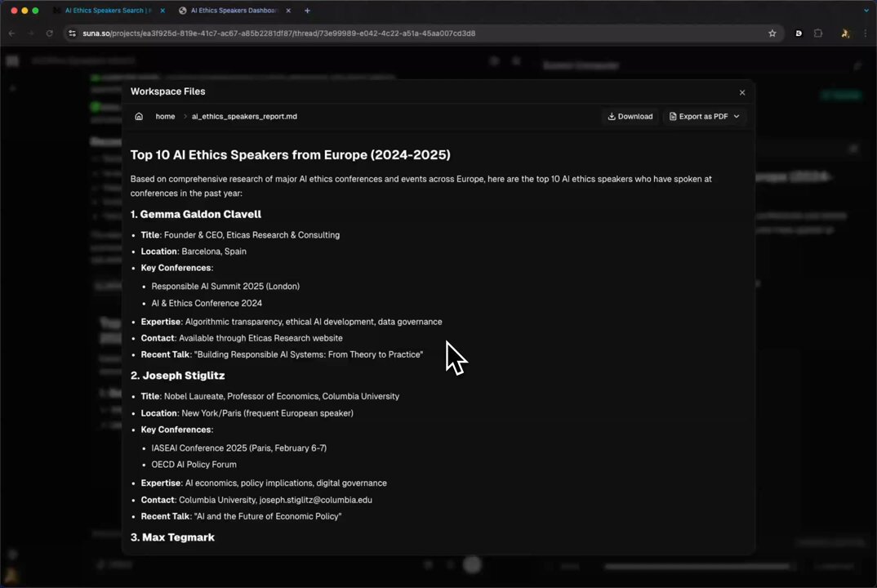Go forward in browser history
The image size is (877, 588).
(30, 33)
